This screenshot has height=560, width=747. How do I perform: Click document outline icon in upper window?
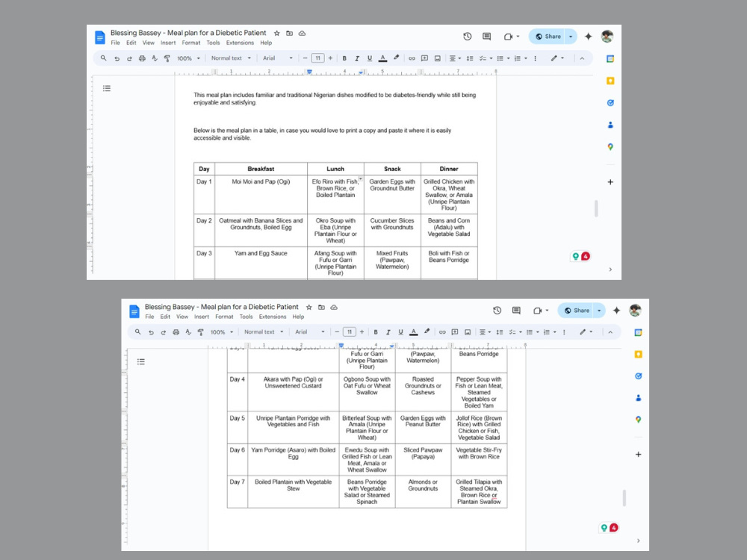[x=107, y=88]
